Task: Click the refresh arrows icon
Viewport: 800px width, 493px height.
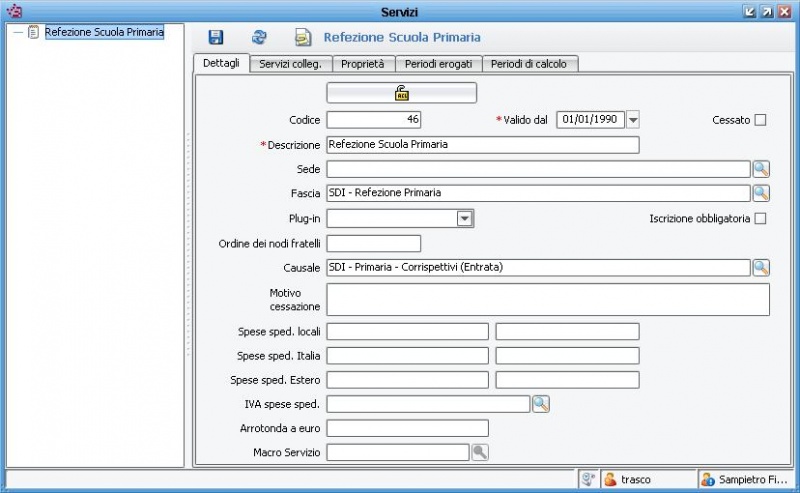Action: coord(259,37)
